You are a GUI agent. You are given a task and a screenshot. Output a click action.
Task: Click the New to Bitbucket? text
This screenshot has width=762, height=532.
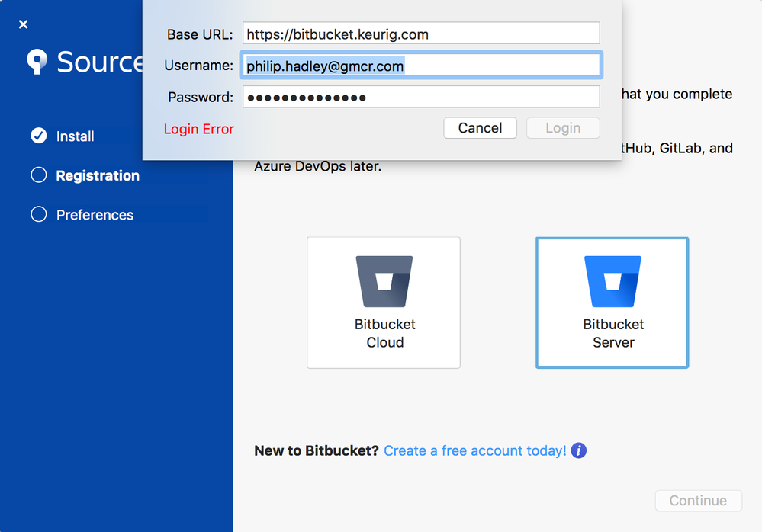click(317, 451)
